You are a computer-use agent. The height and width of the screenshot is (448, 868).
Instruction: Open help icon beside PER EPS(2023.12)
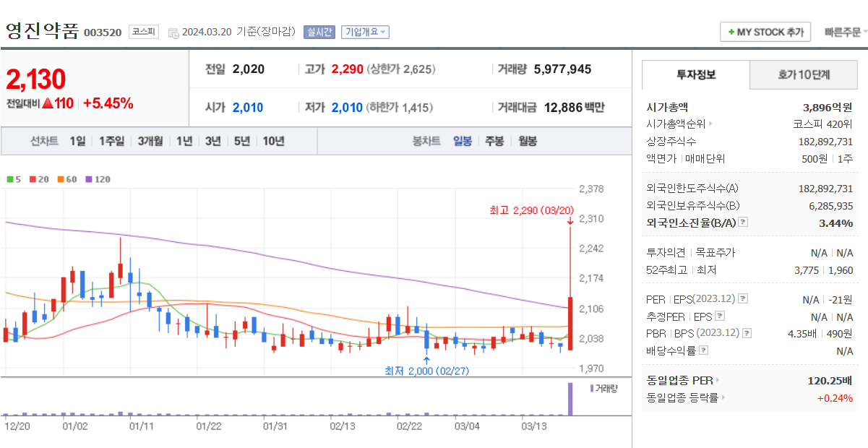743,299
